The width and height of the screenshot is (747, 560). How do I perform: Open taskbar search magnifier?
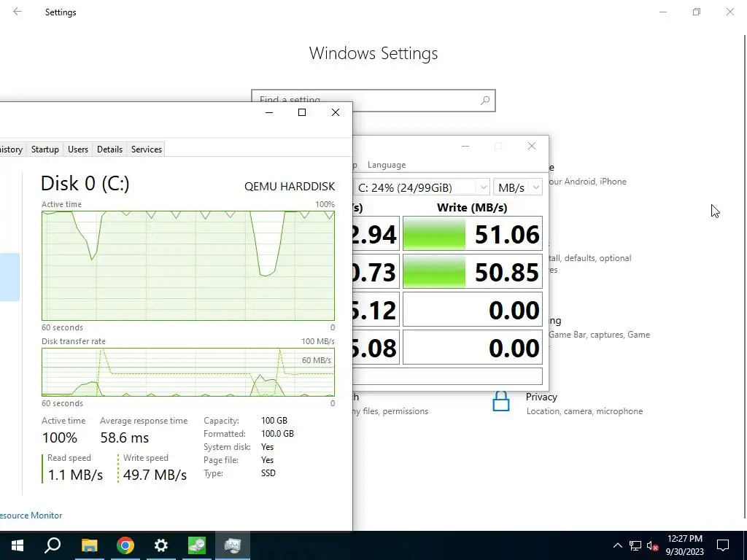click(x=53, y=545)
